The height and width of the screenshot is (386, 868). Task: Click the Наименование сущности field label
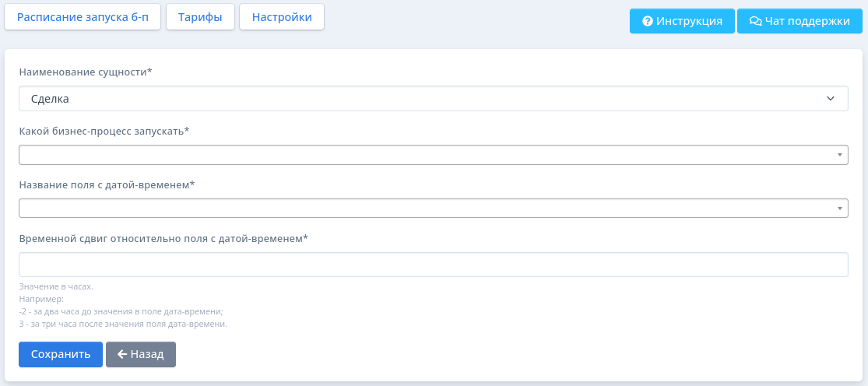[x=86, y=72]
